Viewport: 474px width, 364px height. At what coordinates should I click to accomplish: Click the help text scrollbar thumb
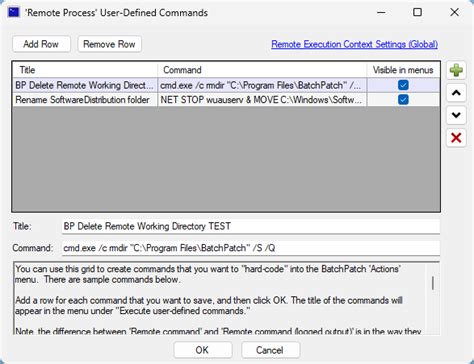(x=433, y=283)
